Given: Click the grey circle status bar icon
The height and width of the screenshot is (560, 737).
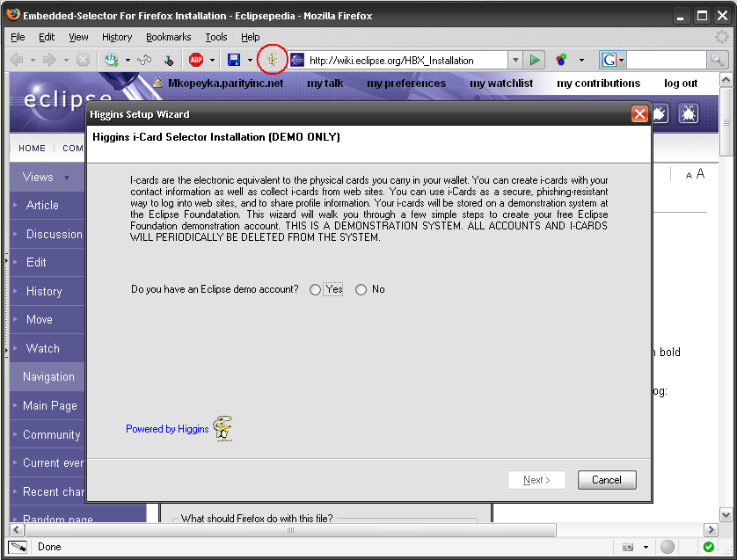Looking at the screenshot, I should 668,547.
